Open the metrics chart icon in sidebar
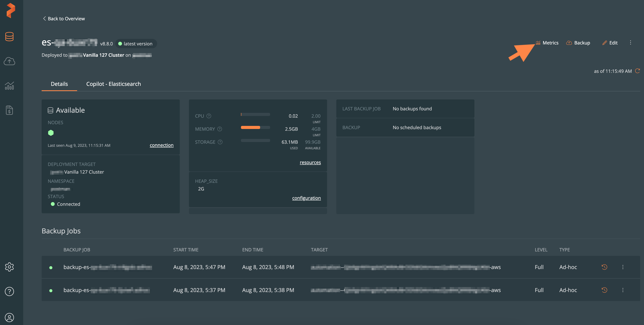 (9, 86)
